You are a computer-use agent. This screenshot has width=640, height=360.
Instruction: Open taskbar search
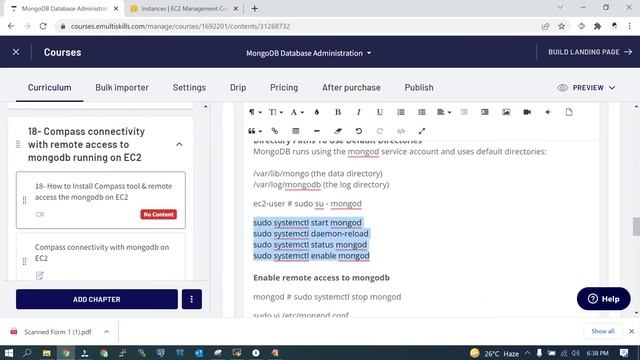pos(27,353)
